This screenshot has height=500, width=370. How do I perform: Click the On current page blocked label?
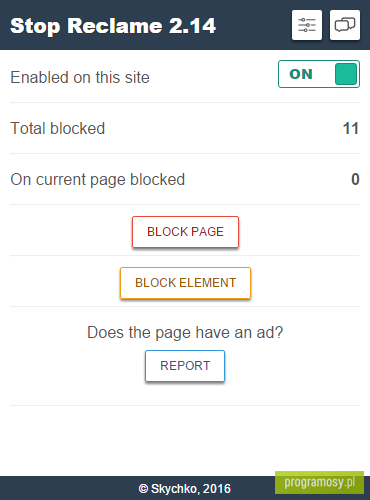pos(98,180)
